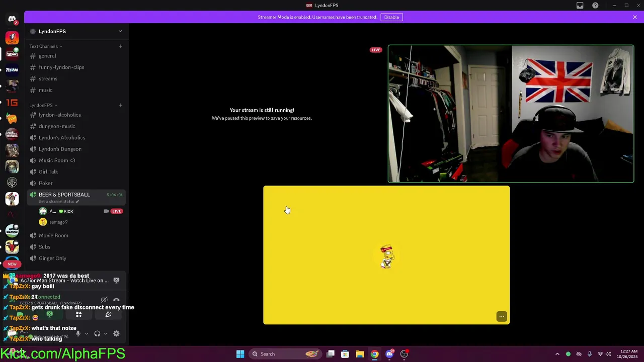644x362 pixels.
Task: Open the funny-lyndon-clips channel
Action: tap(76, 67)
